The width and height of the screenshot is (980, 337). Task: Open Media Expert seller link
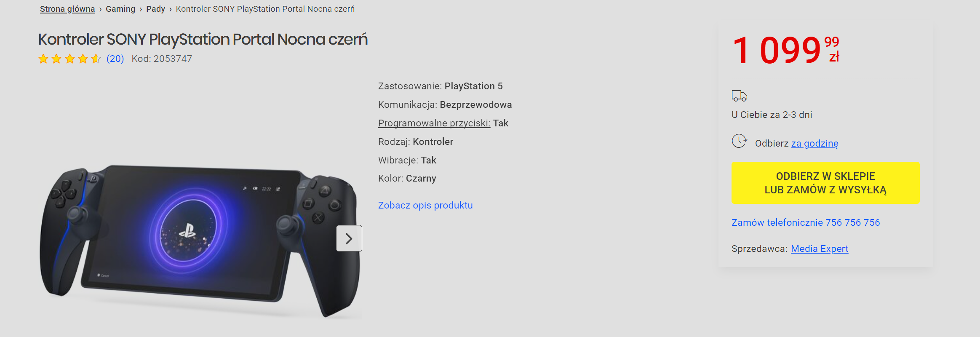(x=820, y=249)
